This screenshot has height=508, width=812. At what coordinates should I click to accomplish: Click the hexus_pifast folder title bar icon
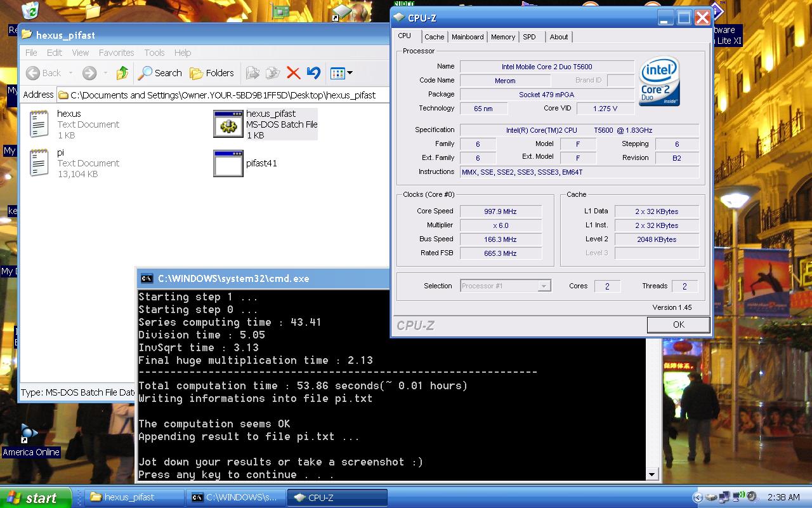click(x=27, y=35)
